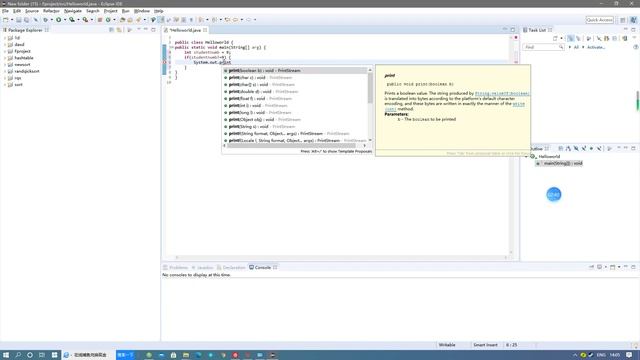Click the taskbar Search icon
This screenshot has height=360, width=640.
coord(18,355)
